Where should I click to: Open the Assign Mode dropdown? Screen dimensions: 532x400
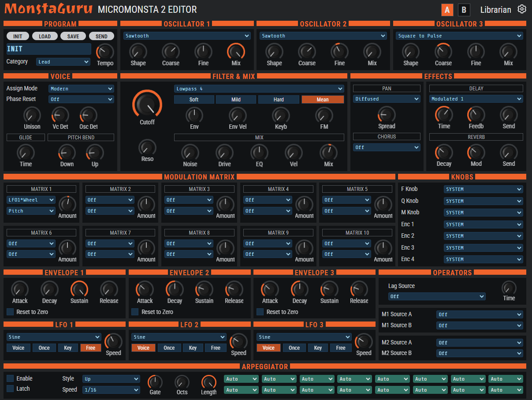point(82,89)
